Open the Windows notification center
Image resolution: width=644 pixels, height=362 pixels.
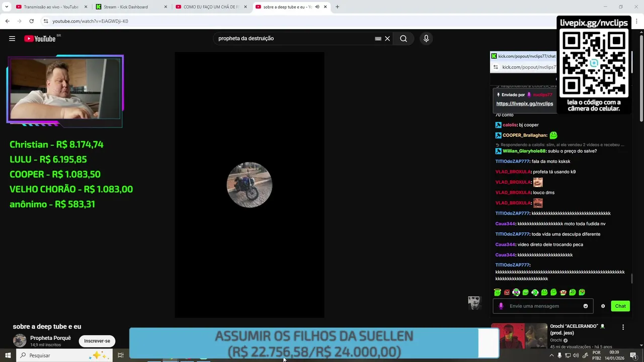click(633, 355)
